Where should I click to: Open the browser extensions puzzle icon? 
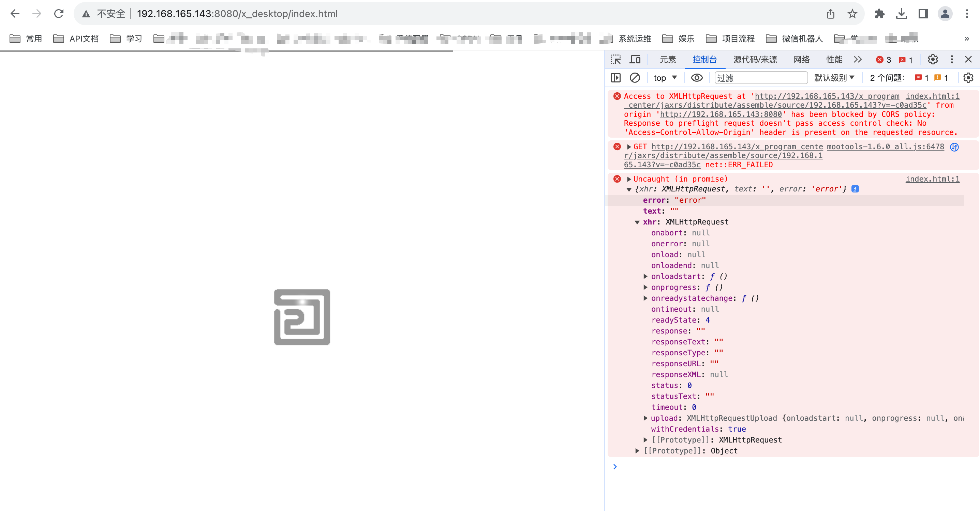click(879, 14)
